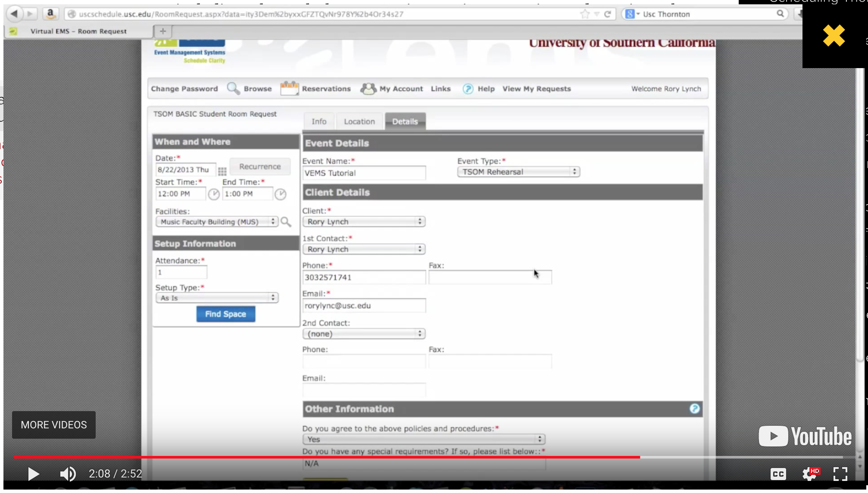
Task: Click Facilities search magnifier icon
Action: (286, 222)
